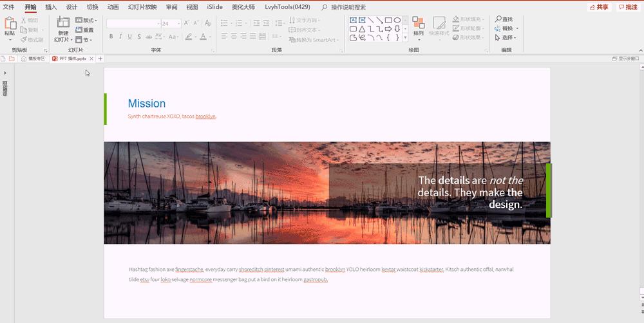644x323 pixels.
Task: Click the Comments (批注) button
Action: (628, 7)
